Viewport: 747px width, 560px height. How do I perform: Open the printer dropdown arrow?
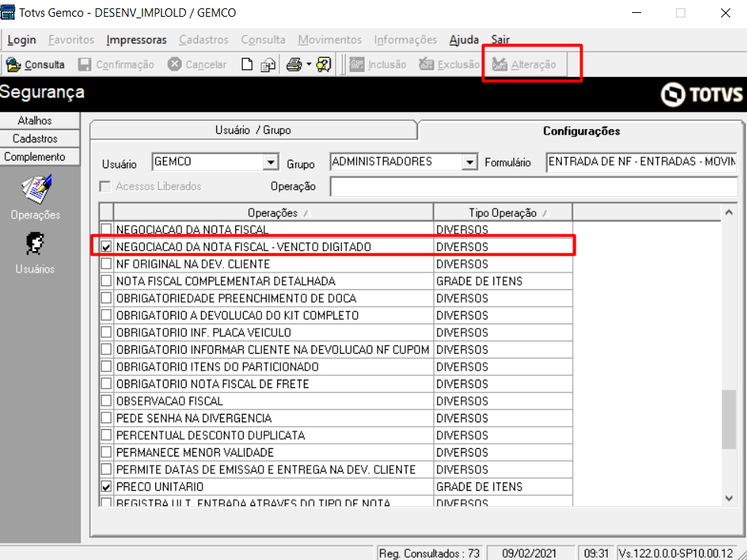click(308, 64)
